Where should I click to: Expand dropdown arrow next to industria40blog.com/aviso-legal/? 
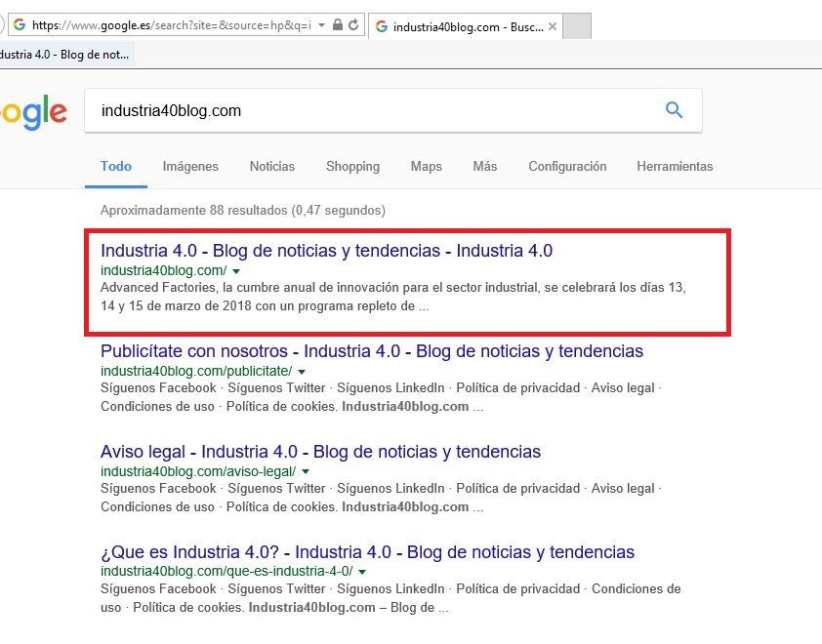(x=306, y=472)
